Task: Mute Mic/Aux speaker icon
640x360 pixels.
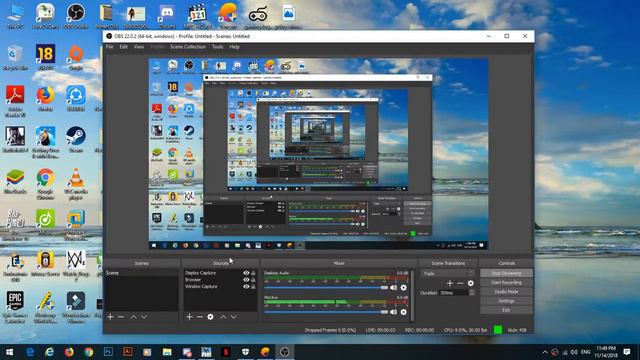Action: click(393, 312)
